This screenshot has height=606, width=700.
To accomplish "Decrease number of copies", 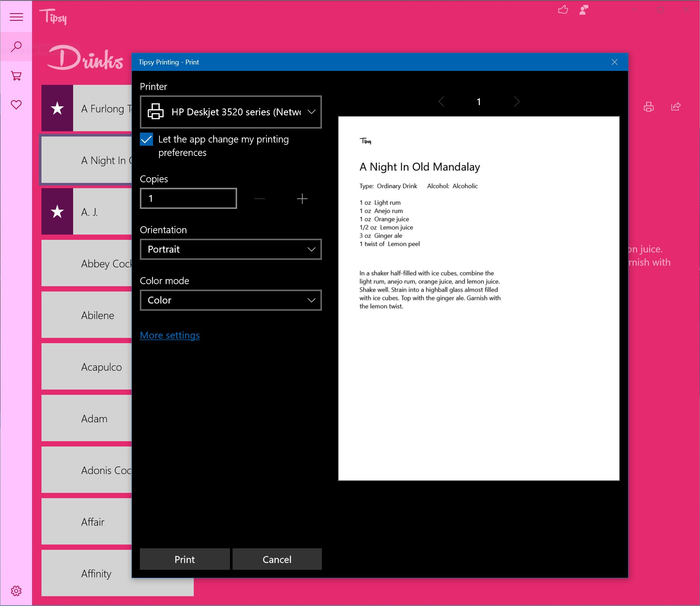I will (x=260, y=199).
